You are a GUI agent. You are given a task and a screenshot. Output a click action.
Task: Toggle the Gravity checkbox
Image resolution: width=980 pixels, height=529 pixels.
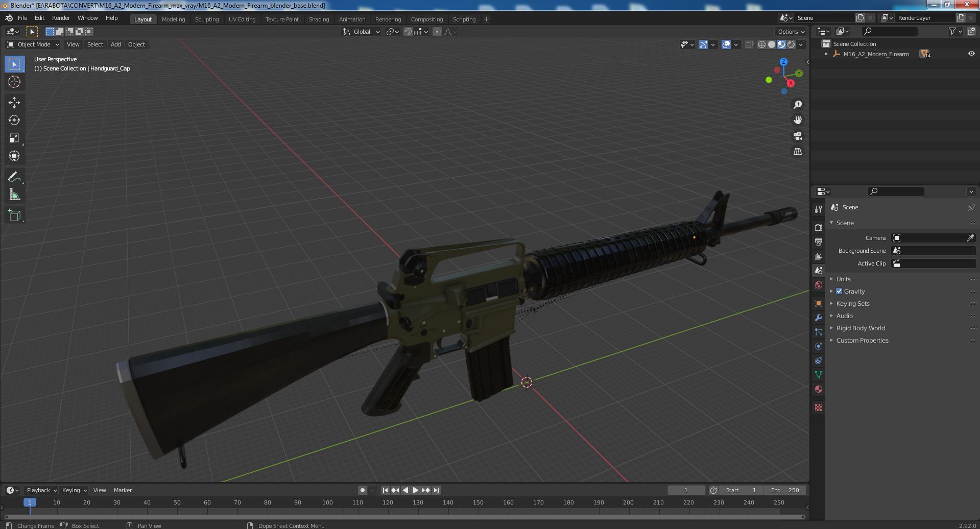pos(839,291)
